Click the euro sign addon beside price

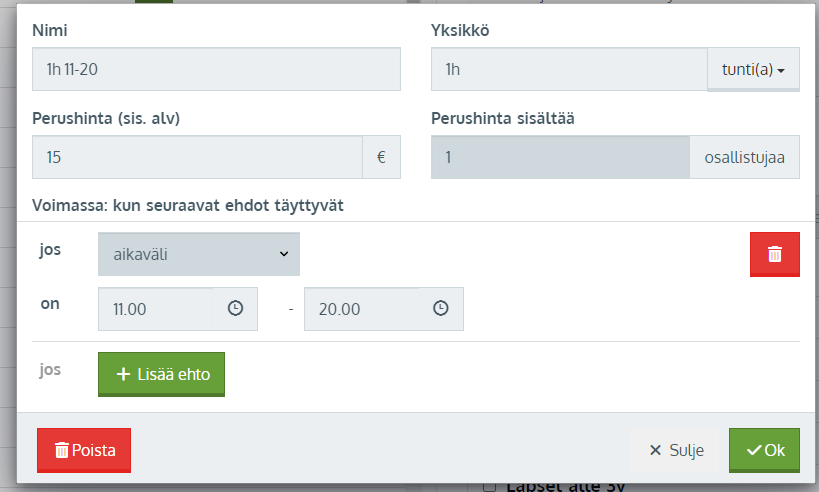click(381, 157)
